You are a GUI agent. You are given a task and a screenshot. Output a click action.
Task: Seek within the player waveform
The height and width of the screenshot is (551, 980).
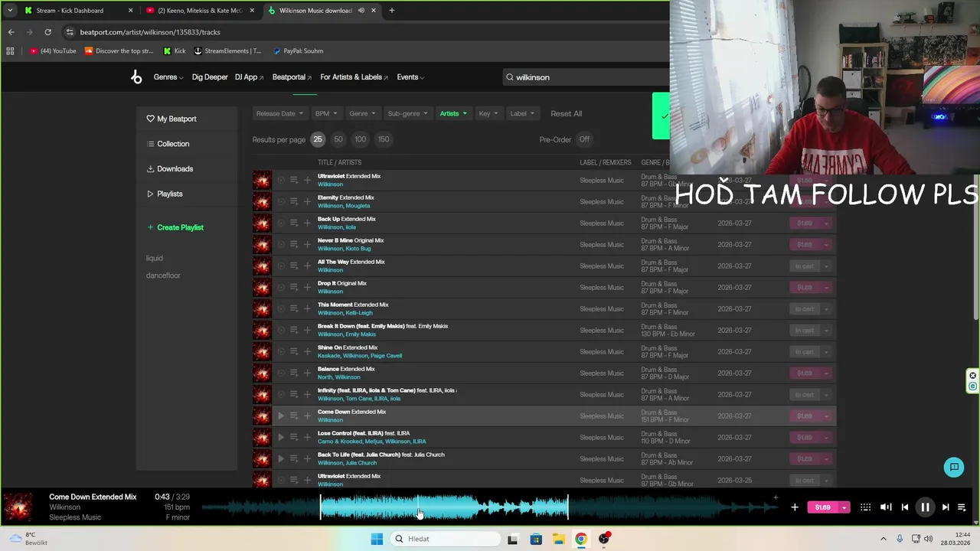coord(490,507)
